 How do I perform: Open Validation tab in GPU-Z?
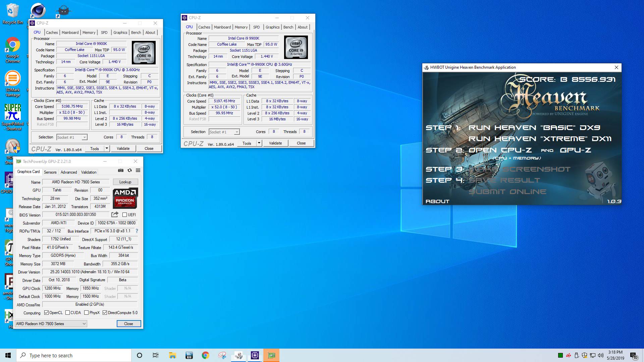89,172
